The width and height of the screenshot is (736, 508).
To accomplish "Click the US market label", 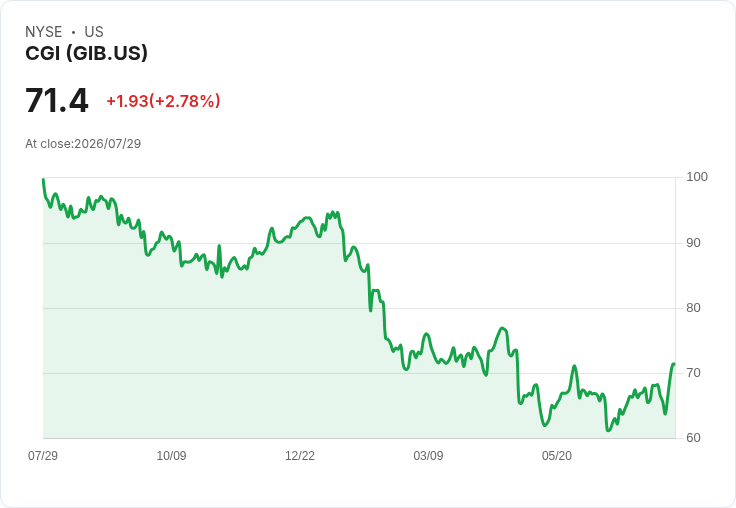I will [94, 32].
